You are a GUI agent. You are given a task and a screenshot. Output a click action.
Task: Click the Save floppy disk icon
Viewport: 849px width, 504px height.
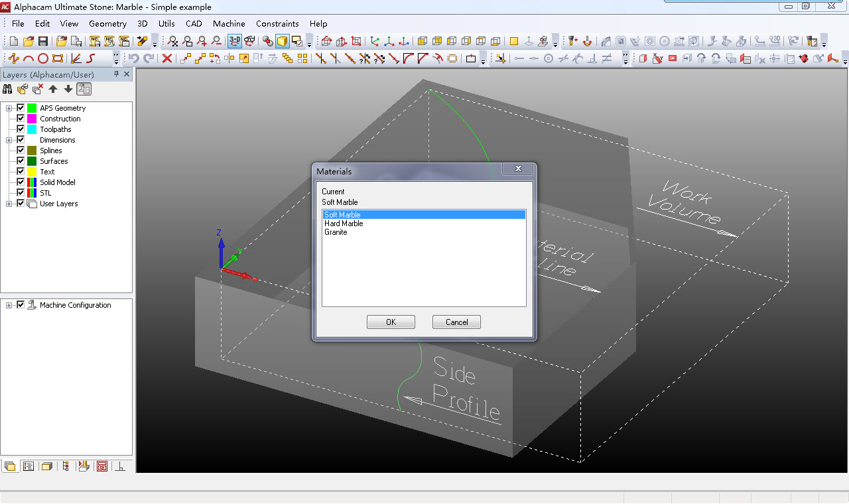[42, 41]
